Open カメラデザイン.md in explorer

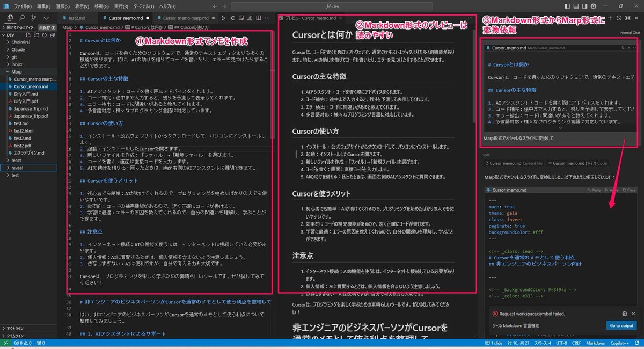coord(29,152)
